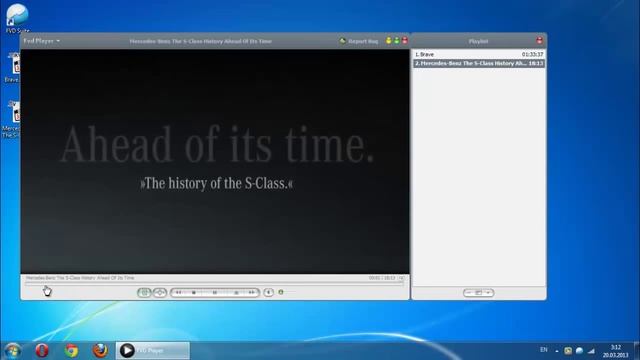Select the Brave playlist entry
Viewport: 640px width, 360px height.
(479, 54)
